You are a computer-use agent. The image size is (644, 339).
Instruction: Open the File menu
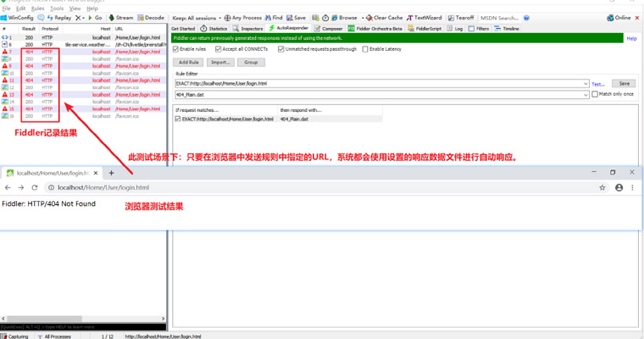click(6, 8)
